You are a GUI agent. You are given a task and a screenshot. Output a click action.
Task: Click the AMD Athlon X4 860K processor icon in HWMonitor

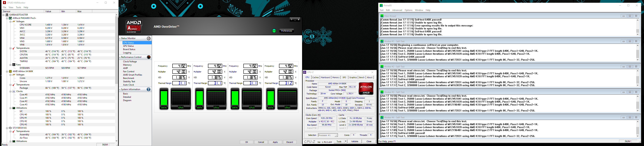(x=11, y=71)
